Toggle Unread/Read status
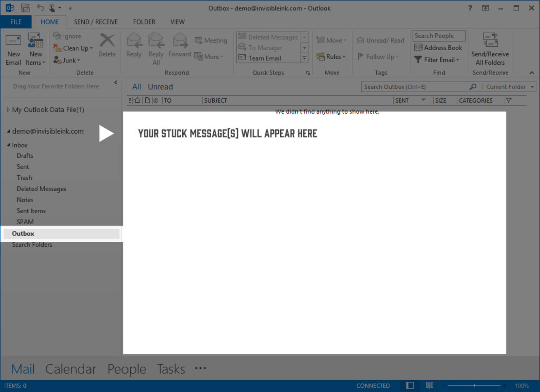Image resolution: width=540 pixels, height=392 pixels. click(x=380, y=40)
